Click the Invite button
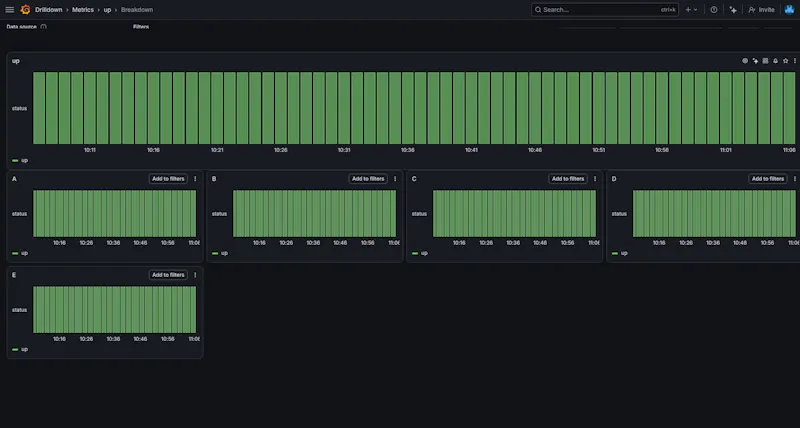This screenshot has height=428, width=800. (761, 10)
